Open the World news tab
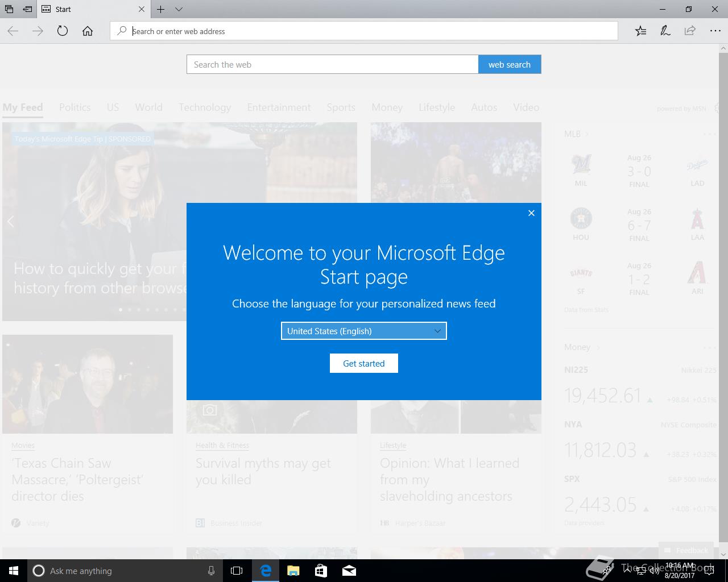This screenshot has width=728, height=582. click(x=148, y=107)
